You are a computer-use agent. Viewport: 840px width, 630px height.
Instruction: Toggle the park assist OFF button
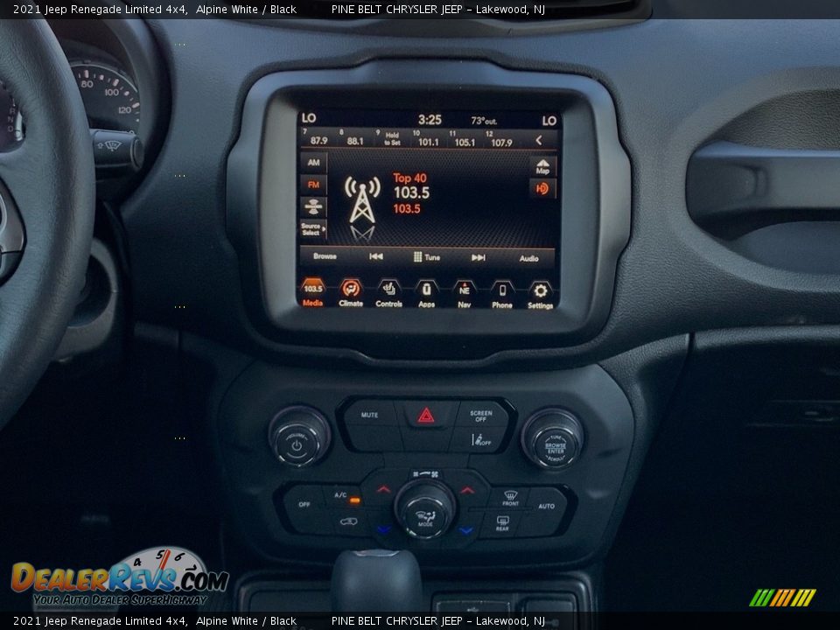(481, 440)
